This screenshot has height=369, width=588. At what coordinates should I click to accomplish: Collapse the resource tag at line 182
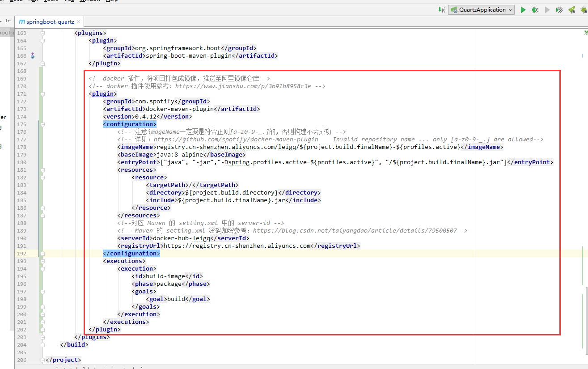pyautogui.click(x=43, y=178)
